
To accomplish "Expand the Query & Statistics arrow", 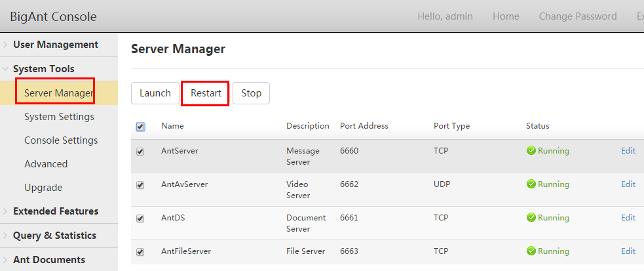I will point(5,236).
